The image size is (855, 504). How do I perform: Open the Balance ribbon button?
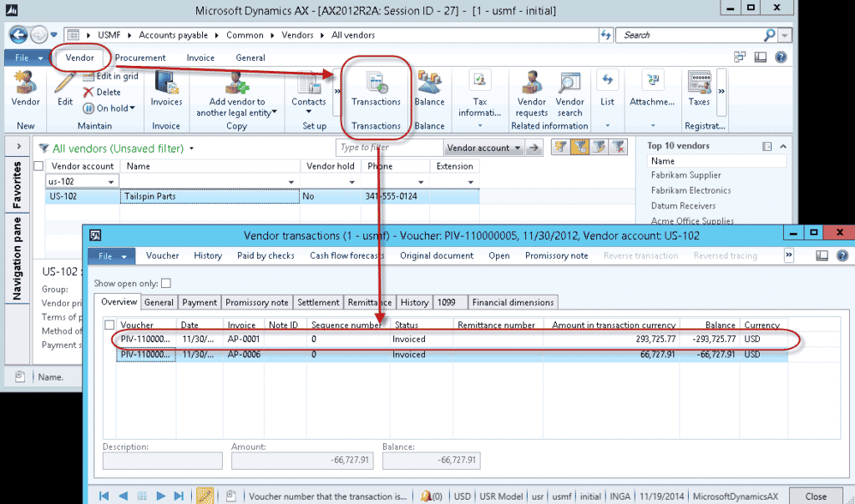coord(429,88)
